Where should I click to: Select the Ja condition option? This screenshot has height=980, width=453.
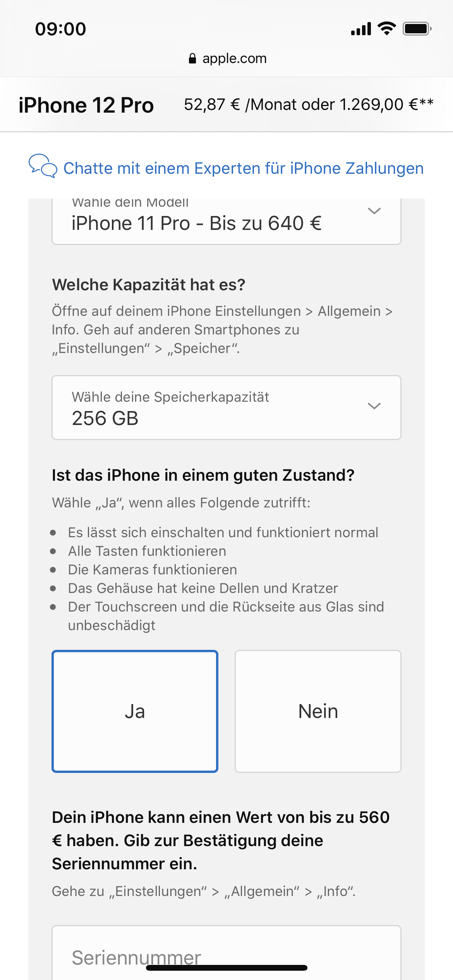pyautogui.click(x=135, y=711)
